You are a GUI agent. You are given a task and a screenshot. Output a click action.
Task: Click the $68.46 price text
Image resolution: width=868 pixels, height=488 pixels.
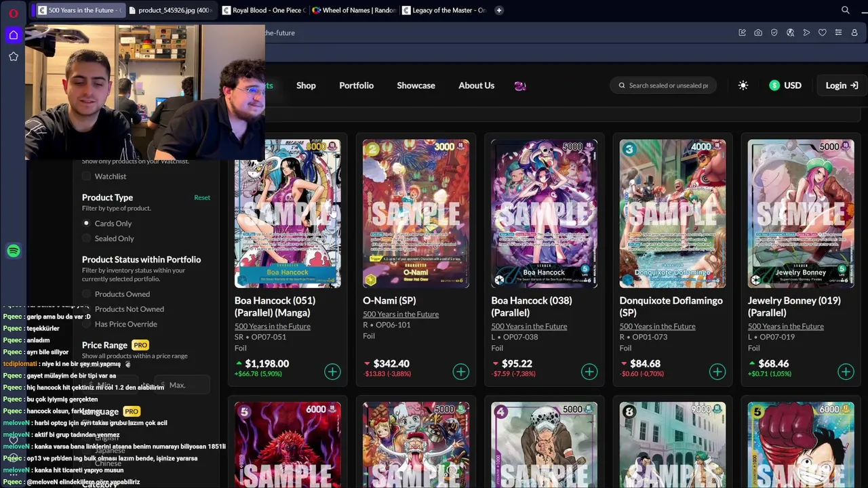click(x=774, y=363)
